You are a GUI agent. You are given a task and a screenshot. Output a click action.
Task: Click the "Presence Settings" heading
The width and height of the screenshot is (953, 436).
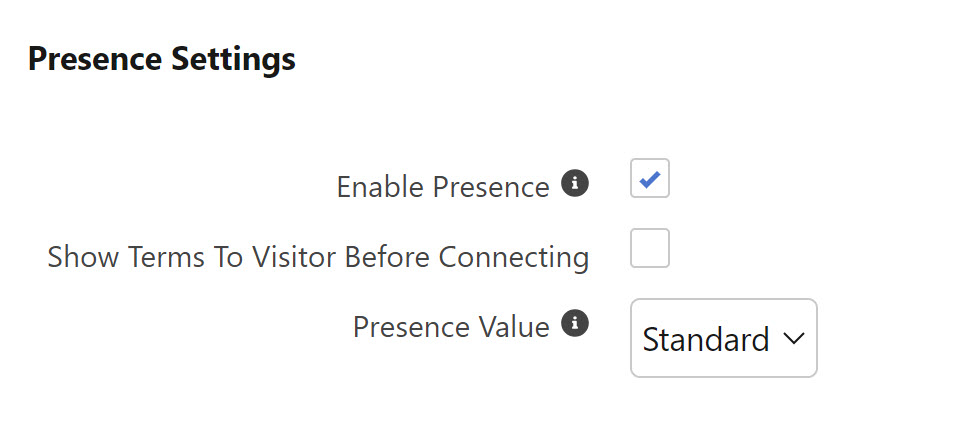tap(161, 59)
